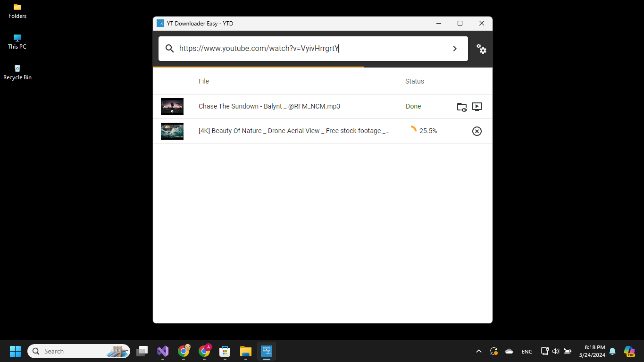Open notifications bell icon
Screen dimensions: 644x362
point(612,351)
